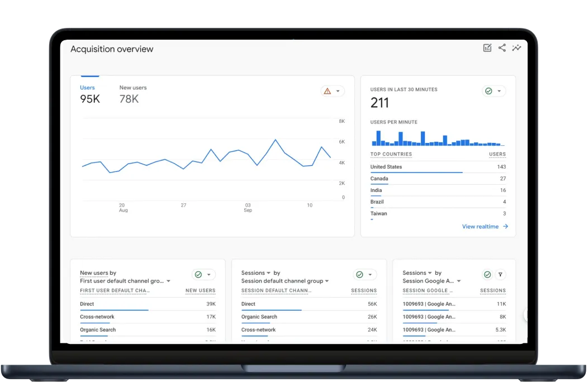Click Google Ads row showing 11K
Image resolution: width=588 pixels, height=383 pixels.
454,304
